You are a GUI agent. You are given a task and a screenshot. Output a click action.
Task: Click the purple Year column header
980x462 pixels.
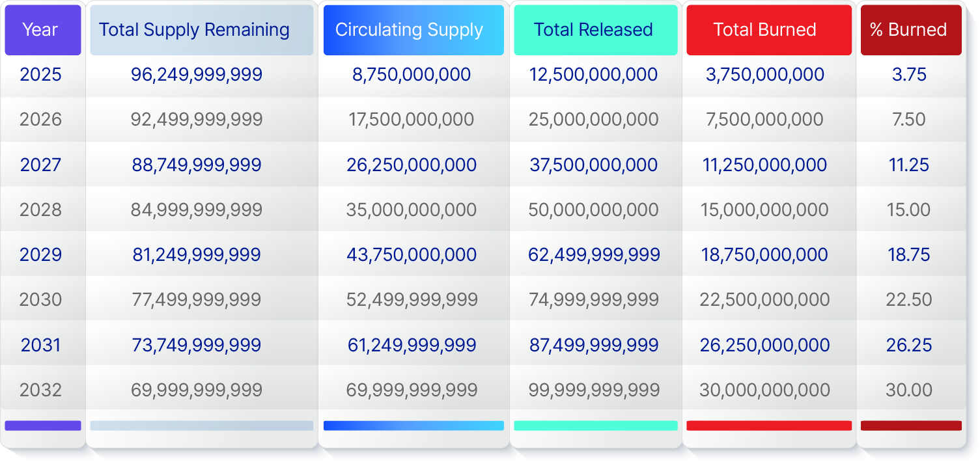(x=43, y=30)
